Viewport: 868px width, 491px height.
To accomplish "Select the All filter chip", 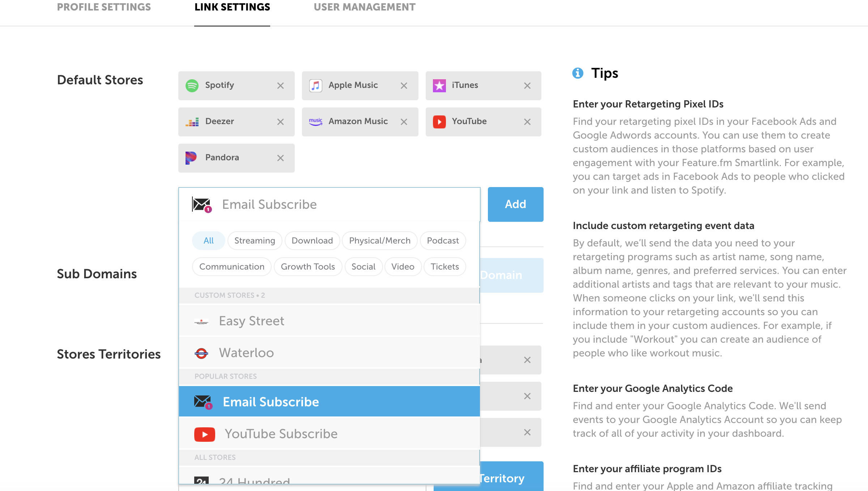I will pos(209,241).
